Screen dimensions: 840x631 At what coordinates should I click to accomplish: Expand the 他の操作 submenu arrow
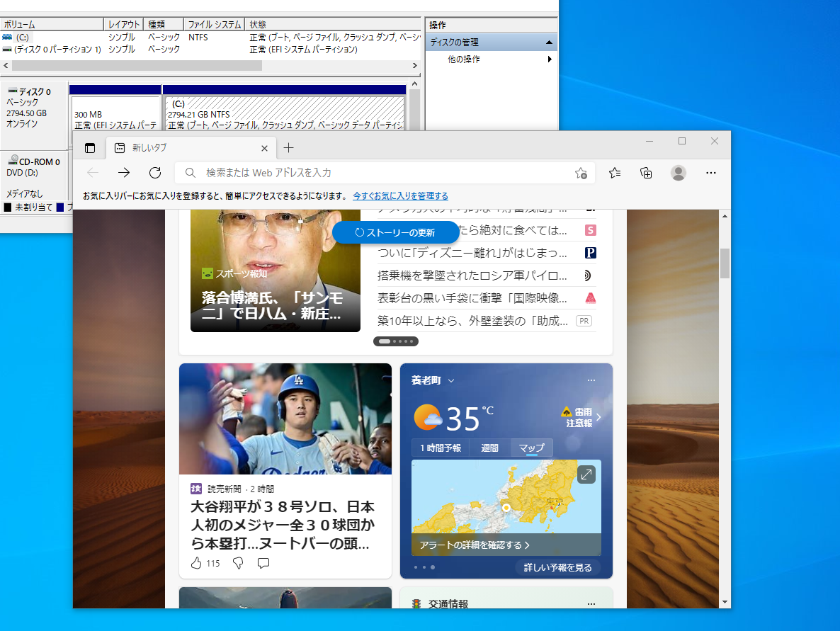coord(550,59)
